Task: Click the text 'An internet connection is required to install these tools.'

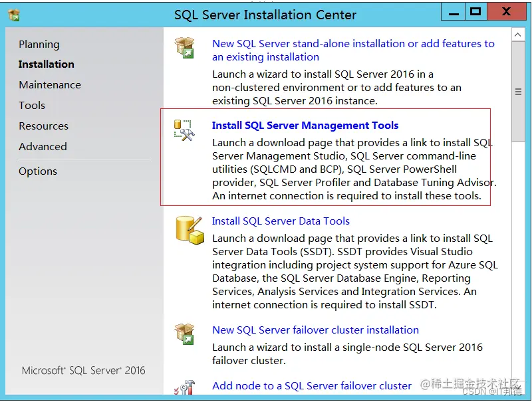Action: click(x=346, y=196)
